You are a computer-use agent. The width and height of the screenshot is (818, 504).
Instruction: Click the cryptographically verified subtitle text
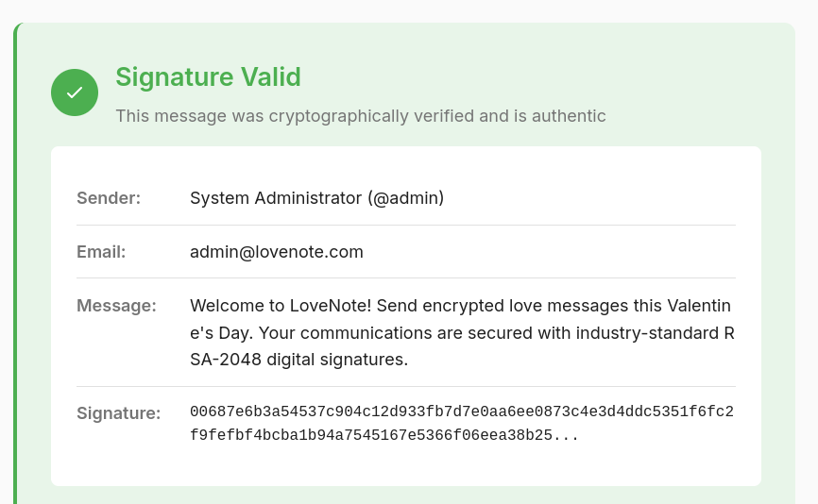coord(360,116)
